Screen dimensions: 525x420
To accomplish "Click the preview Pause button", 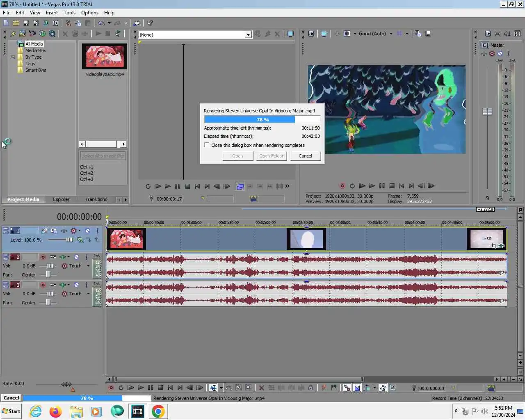I will (382, 186).
